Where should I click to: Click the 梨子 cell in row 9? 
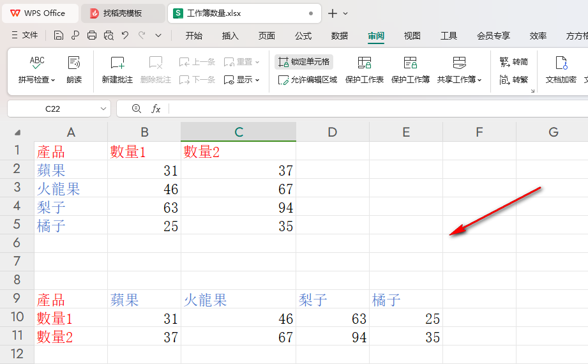click(x=333, y=300)
